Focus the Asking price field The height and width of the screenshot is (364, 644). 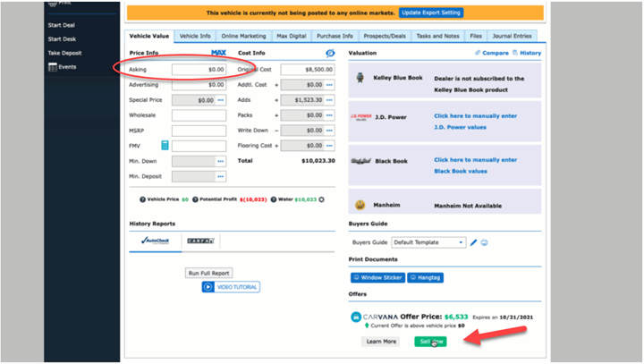pos(199,70)
